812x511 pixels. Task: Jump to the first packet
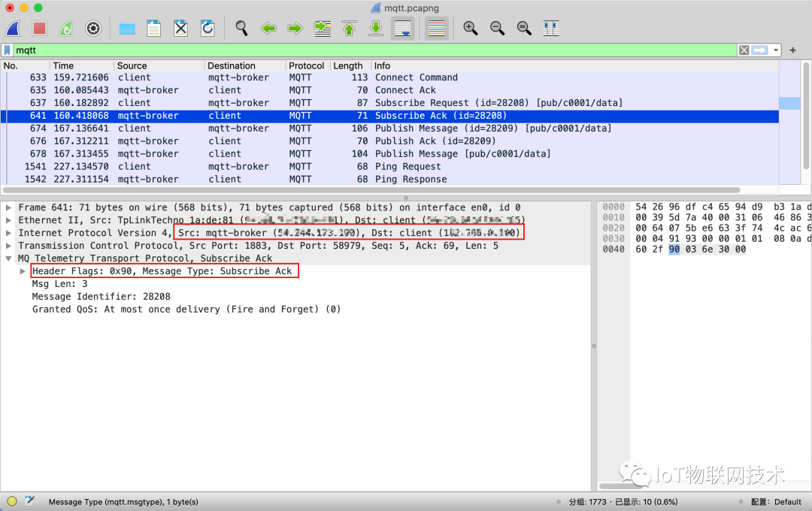[x=349, y=29]
